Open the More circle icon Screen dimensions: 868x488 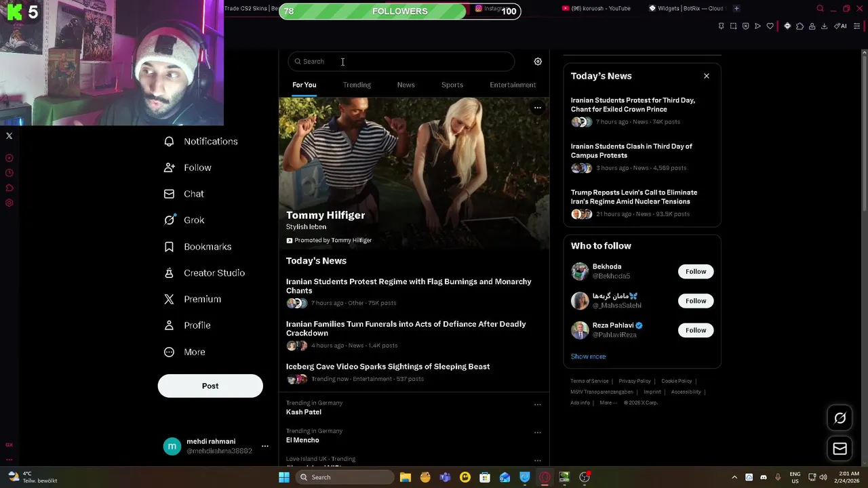[x=169, y=352]
